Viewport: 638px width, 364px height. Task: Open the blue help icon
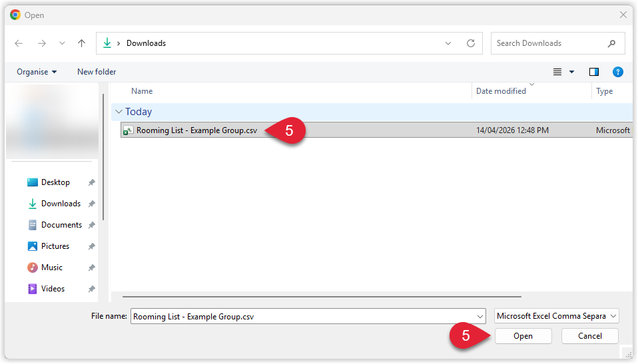point(617,72)
